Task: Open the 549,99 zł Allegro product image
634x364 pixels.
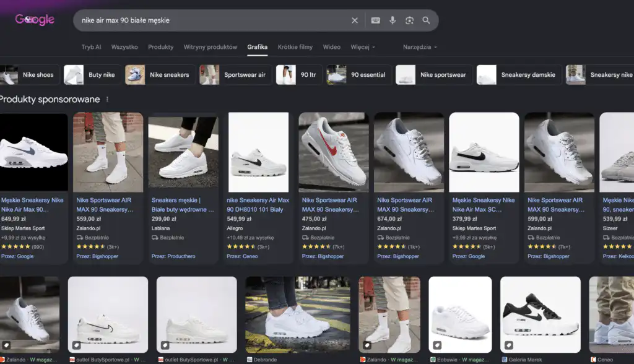Action: pyautogui.click(x=258, y=152)
